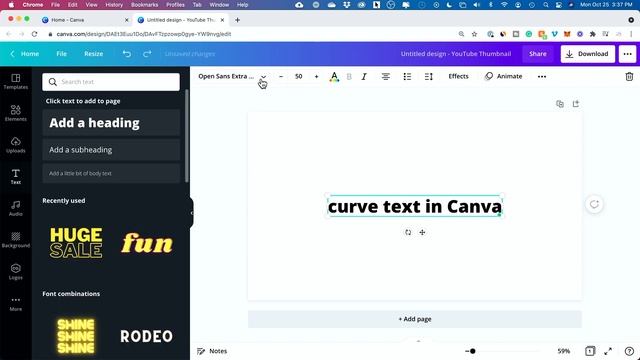Open the comment bubble beside the canvas
The image size is (640, 360).
(x=594, y=204)
